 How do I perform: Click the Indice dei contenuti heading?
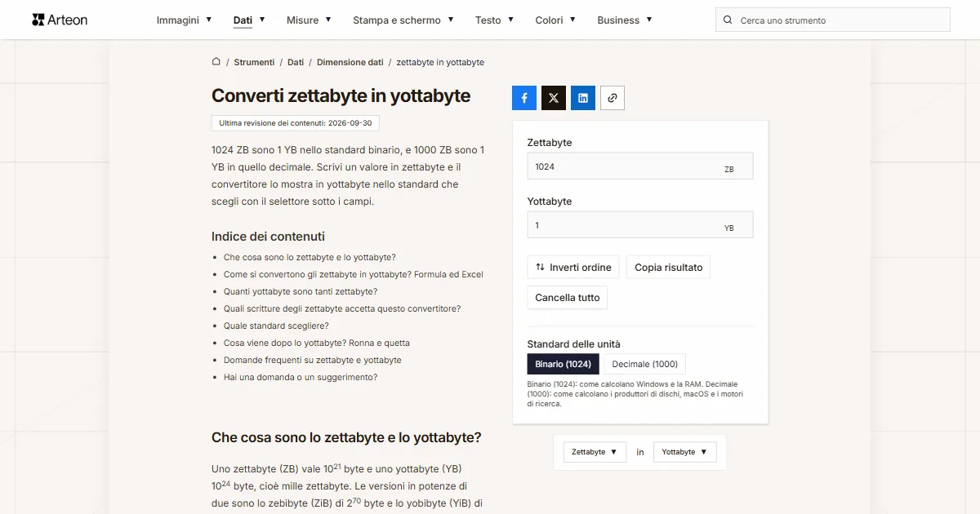tap(268, 237)
